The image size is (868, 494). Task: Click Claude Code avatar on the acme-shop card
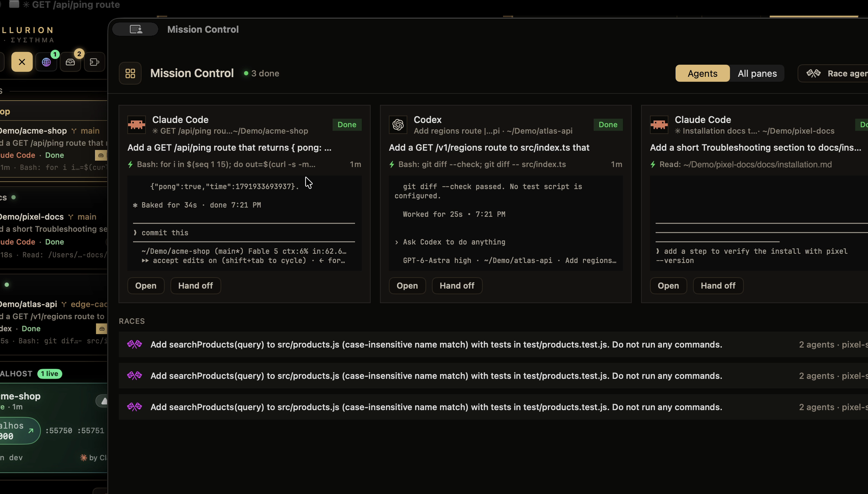[137, 125]
